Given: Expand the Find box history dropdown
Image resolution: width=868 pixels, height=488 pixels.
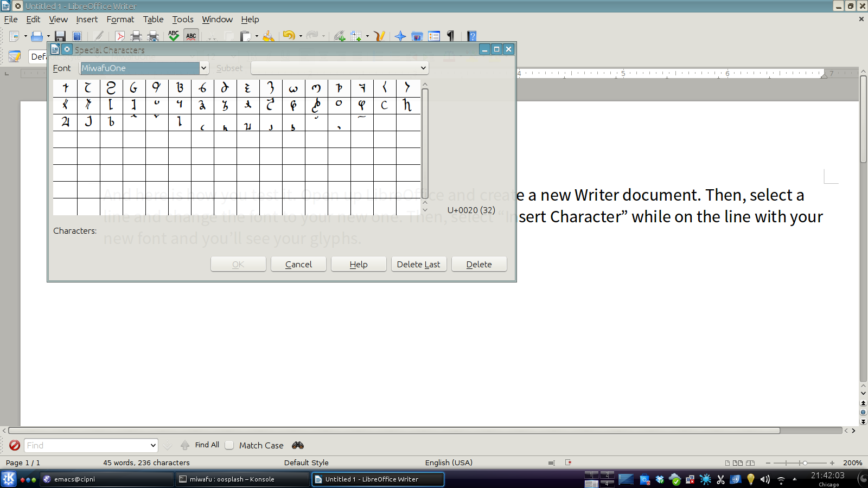Looking at the screenshot, I should click(153, 446).
